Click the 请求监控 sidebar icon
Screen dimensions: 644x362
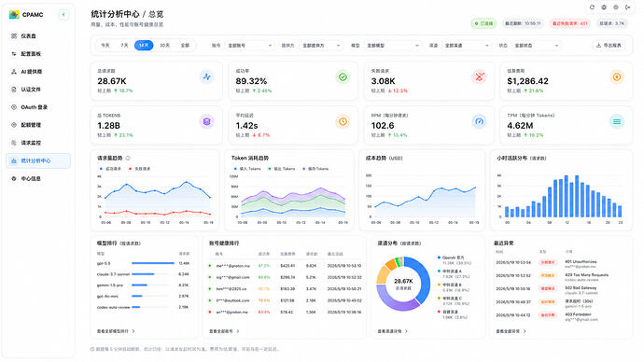click(14, 143)
